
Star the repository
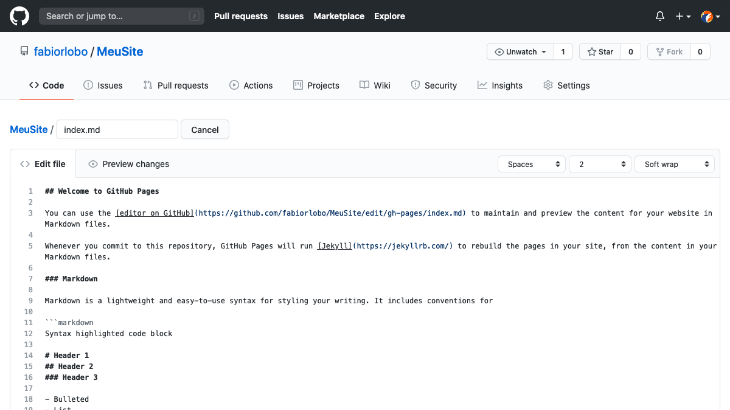click(600, 52)
